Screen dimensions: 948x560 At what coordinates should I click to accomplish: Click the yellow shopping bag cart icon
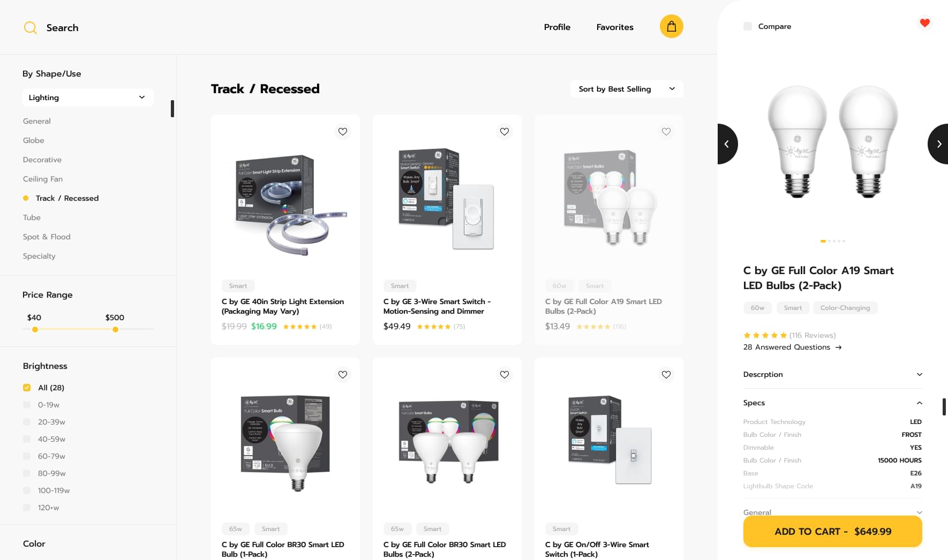(671, 26)
